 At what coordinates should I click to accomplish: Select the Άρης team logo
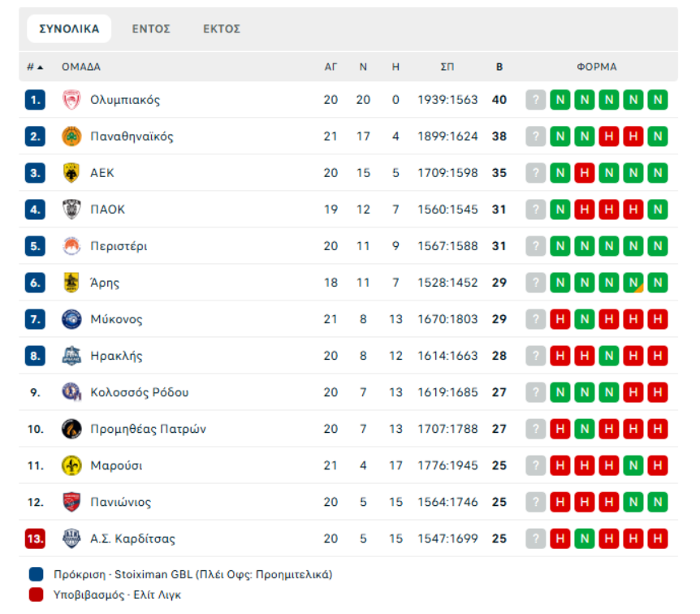pyautogui.click(x=71, y=283)
